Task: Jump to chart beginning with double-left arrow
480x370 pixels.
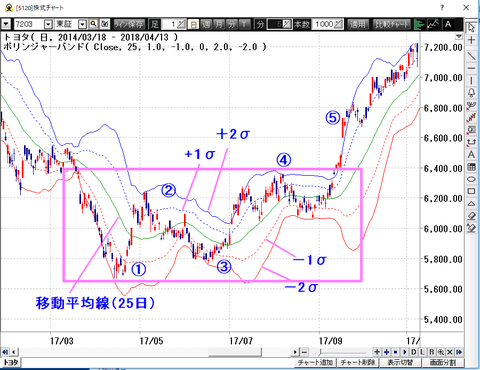Action: point(5,352)
